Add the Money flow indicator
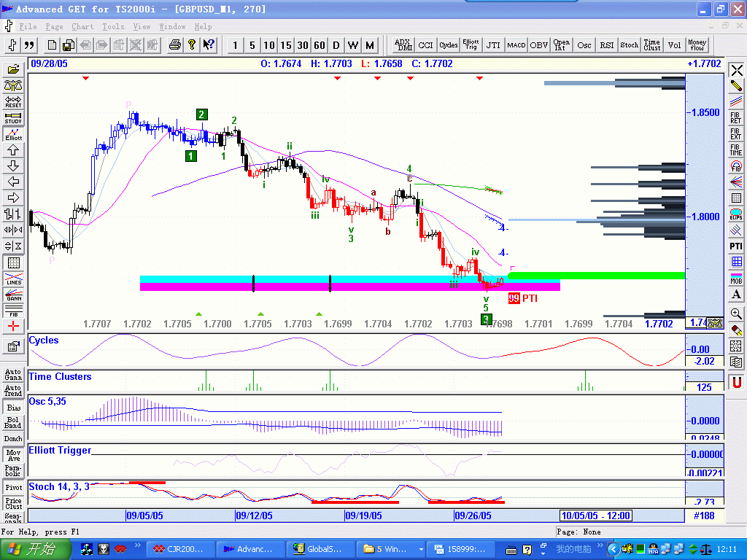747x560 pixels. (x=697, y=45)
